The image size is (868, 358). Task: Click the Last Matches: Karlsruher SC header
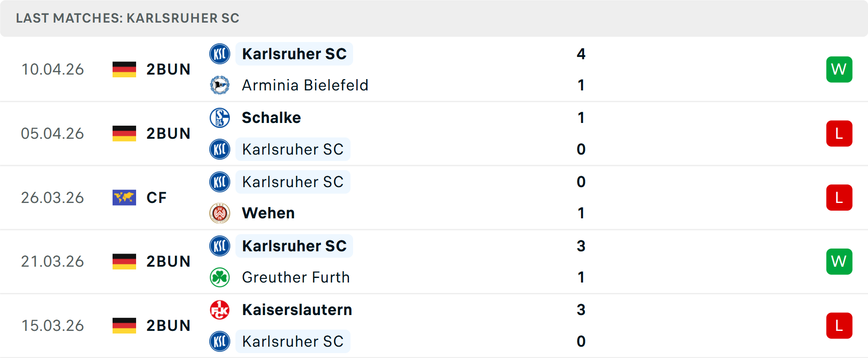127,18
